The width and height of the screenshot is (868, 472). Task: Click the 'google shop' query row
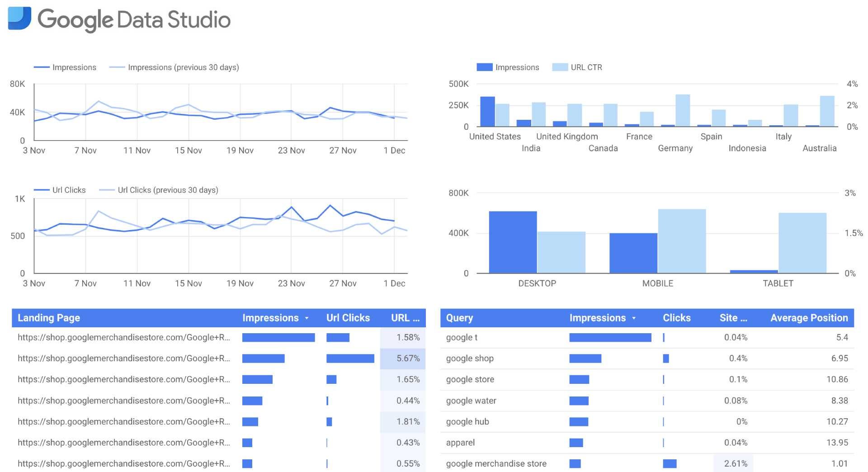647,359
